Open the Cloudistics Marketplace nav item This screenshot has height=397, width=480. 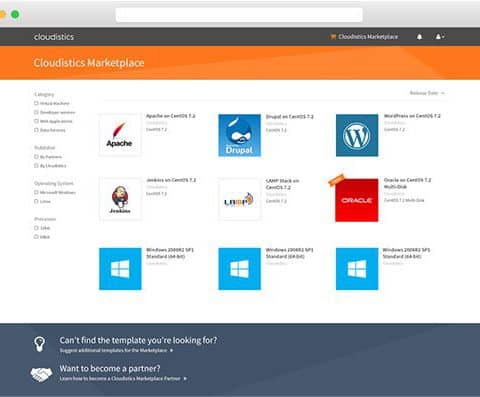[364, 37]
